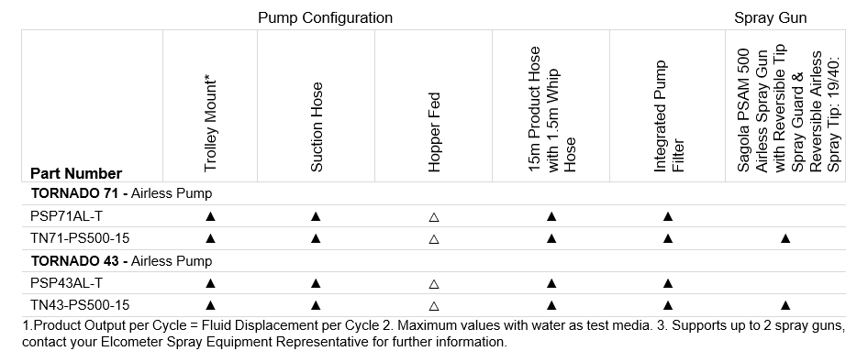The height and width of the screenshot is (362, 868).
Task: Click the TORNADO 43 Airless Pump heading
Action: point(121,260)
